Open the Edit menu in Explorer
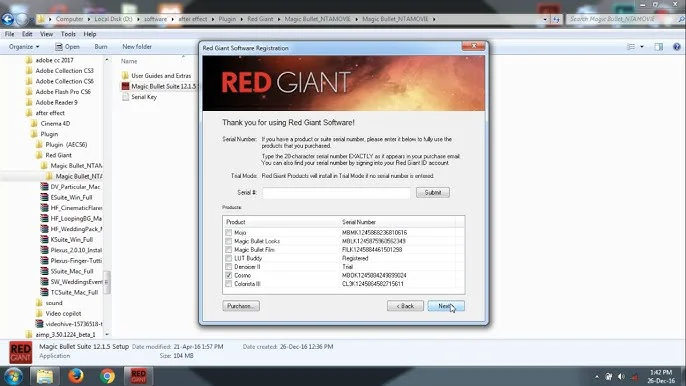This screenshot has height=386, width=686. click(27, 34)
